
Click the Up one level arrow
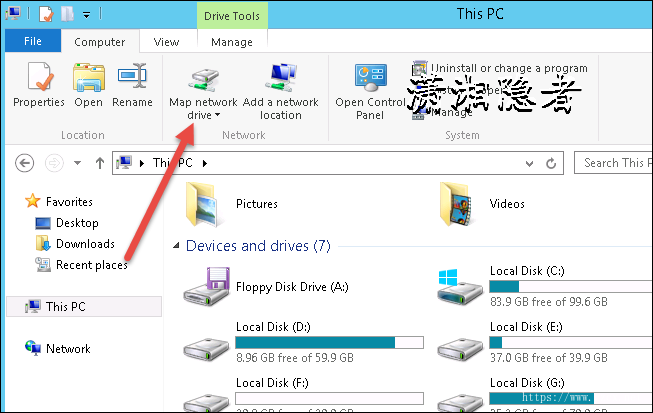pyautogui.click(x=100, y=163)
